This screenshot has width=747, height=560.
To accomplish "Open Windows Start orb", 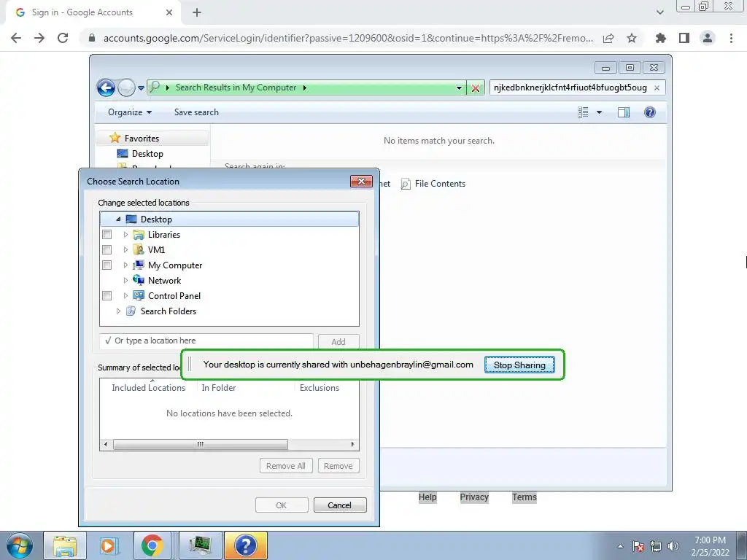I will (20, 545).
